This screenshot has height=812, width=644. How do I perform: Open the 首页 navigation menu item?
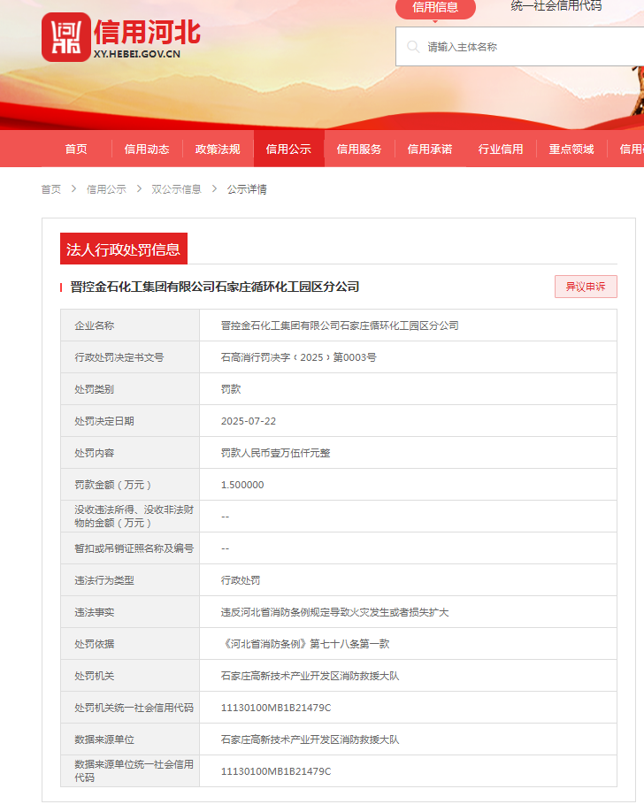coord(76,149)
